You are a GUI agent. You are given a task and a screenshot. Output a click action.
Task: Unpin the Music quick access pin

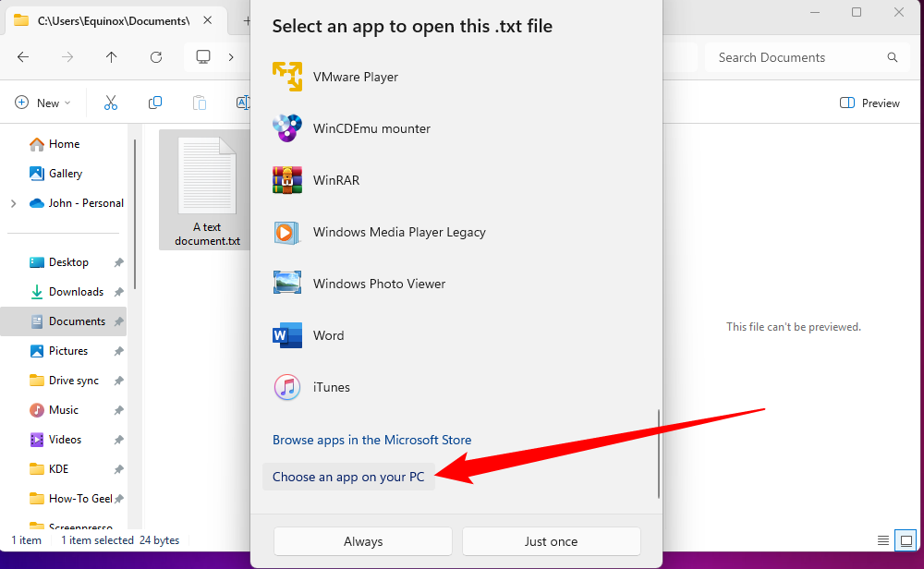coord(118,410)
